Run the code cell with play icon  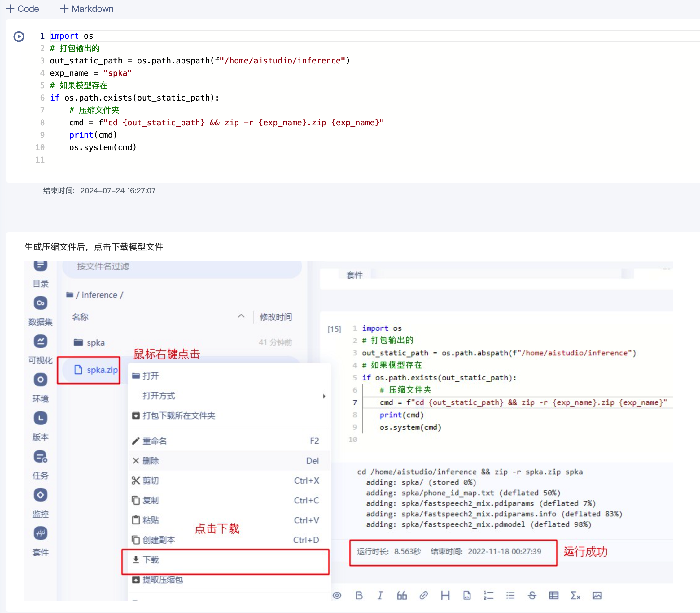[19, 36]
